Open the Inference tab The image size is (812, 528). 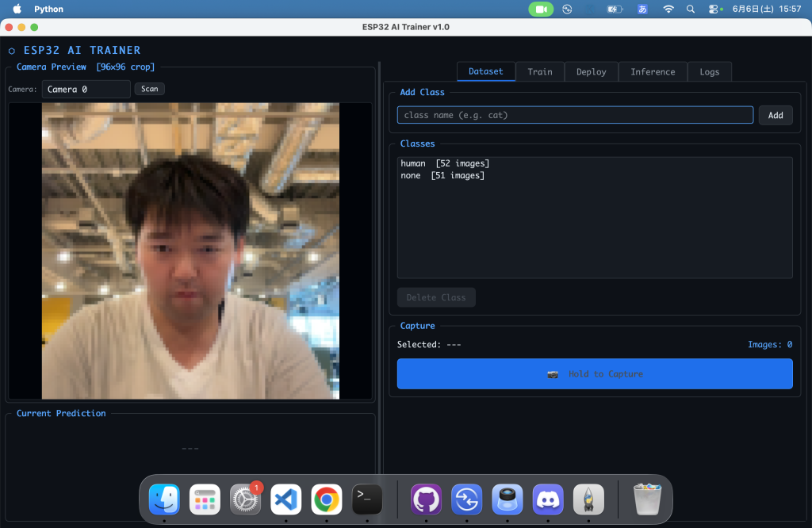point(653,71)
